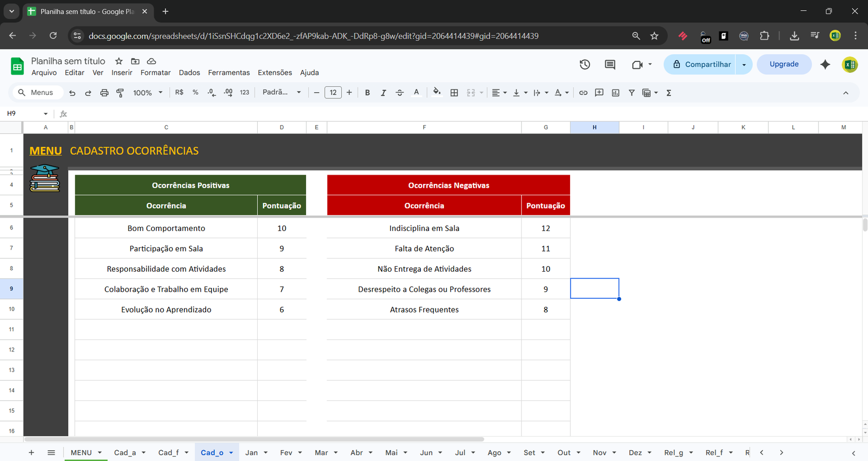Click the Undo arrow in toolbar
868x461 pixels.
click(x=72, y=93)
